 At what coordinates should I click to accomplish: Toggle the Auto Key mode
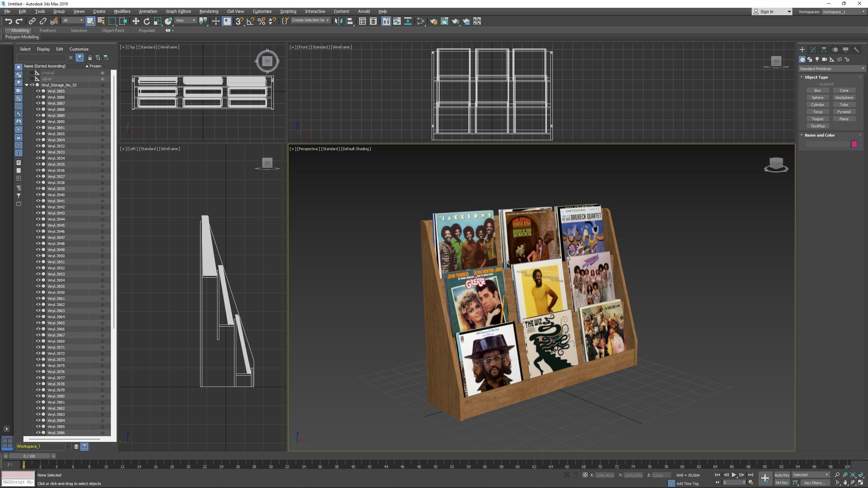click(782, 475)
